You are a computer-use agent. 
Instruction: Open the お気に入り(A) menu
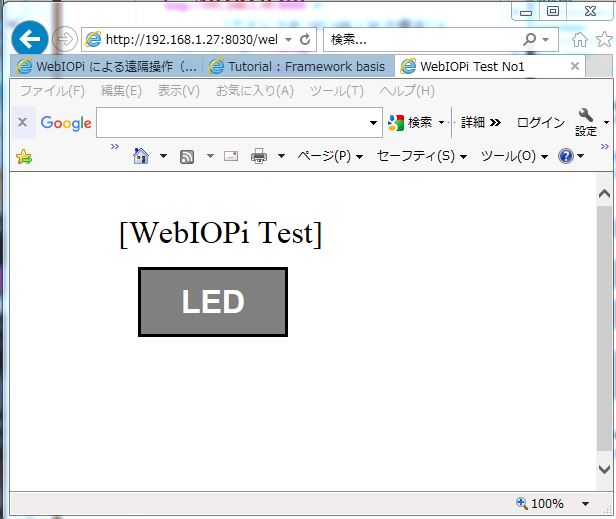pos(254,91)
